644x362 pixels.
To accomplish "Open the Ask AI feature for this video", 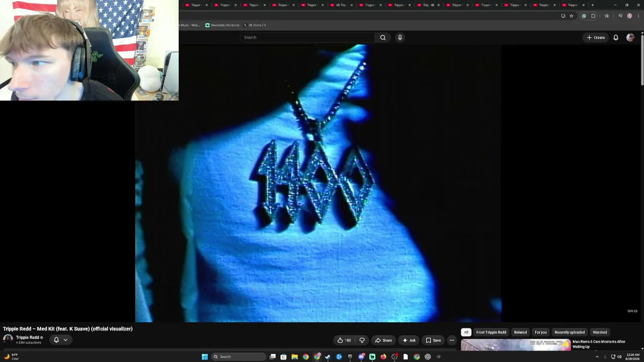I will coord(409,340).
